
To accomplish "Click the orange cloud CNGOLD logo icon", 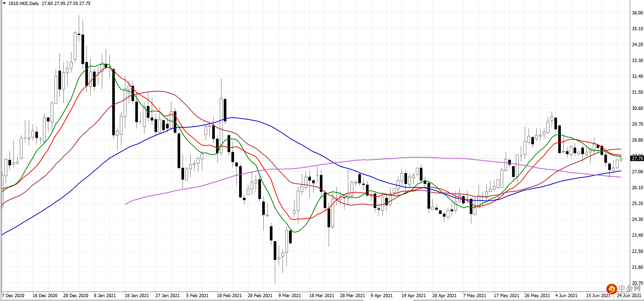I will (612, 289).
